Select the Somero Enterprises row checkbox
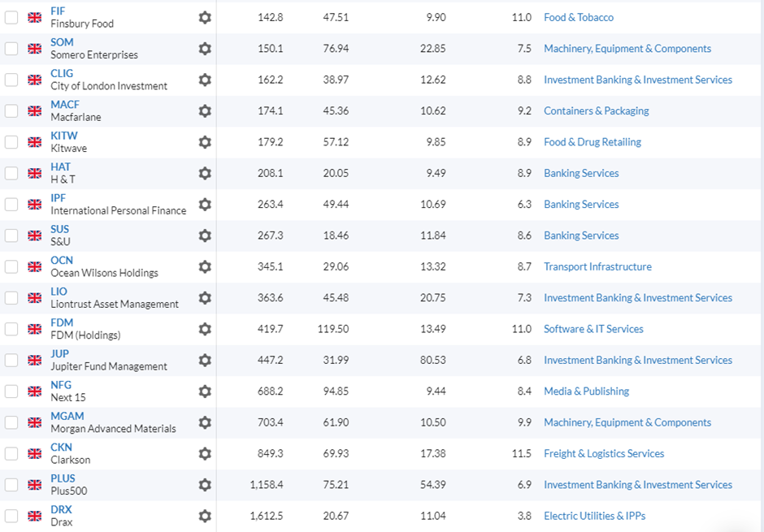The image size is (764, 532). 11,49
